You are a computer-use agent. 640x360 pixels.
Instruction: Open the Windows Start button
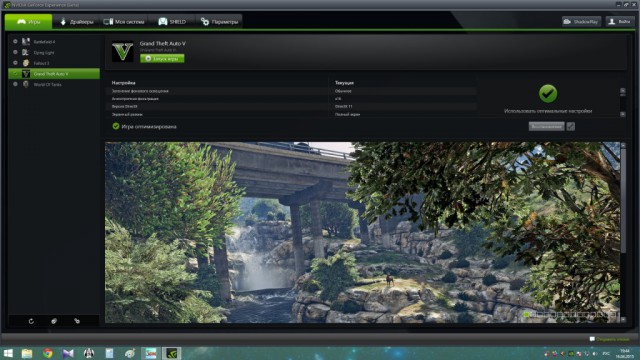[x=8, y=353]
